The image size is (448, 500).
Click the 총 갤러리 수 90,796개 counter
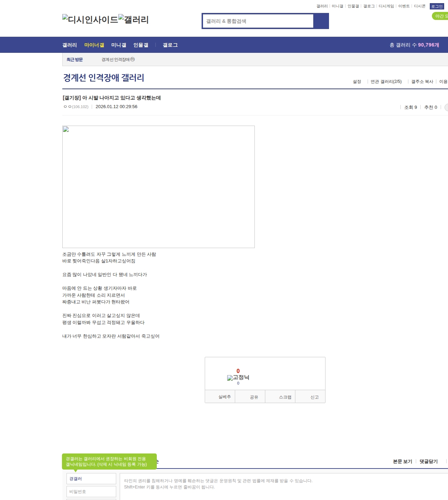[x=414, y=45]
